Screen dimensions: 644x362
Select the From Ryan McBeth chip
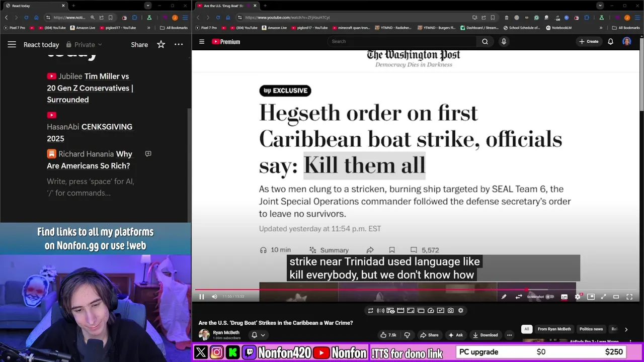pyautogui.click(x=554, y=329)
